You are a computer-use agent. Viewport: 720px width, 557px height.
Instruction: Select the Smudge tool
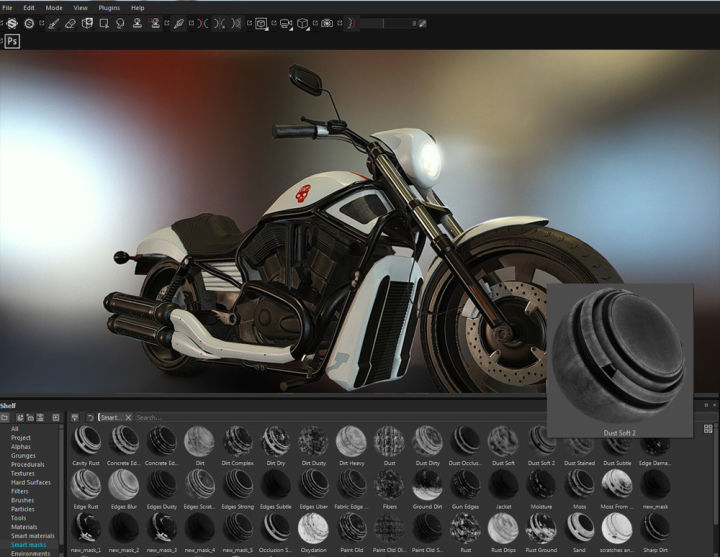121,23
